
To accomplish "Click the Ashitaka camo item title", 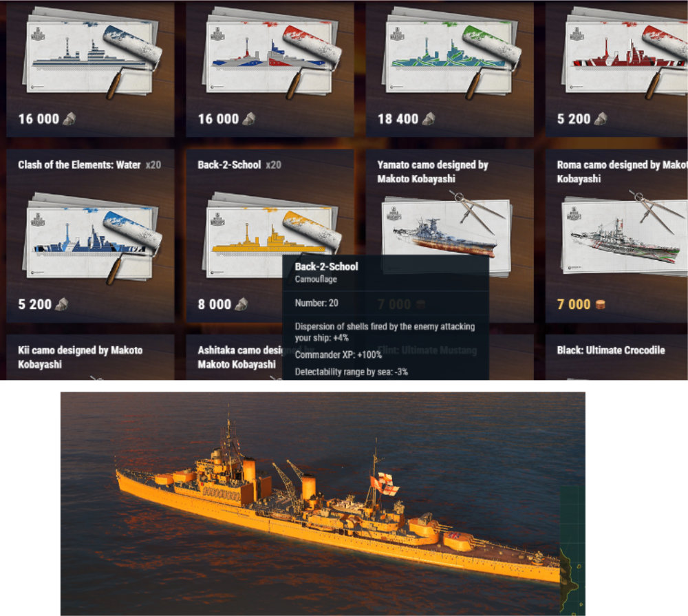I will 239,357.
